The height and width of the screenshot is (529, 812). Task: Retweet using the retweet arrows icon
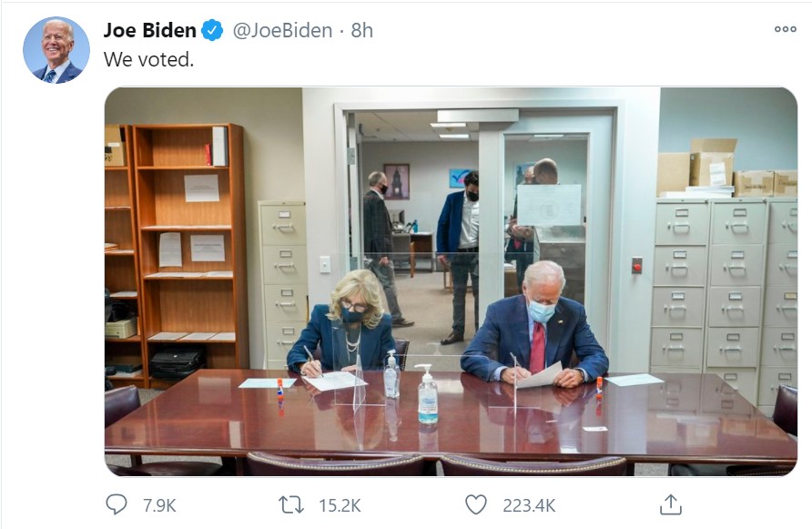[x=290, y=504]
